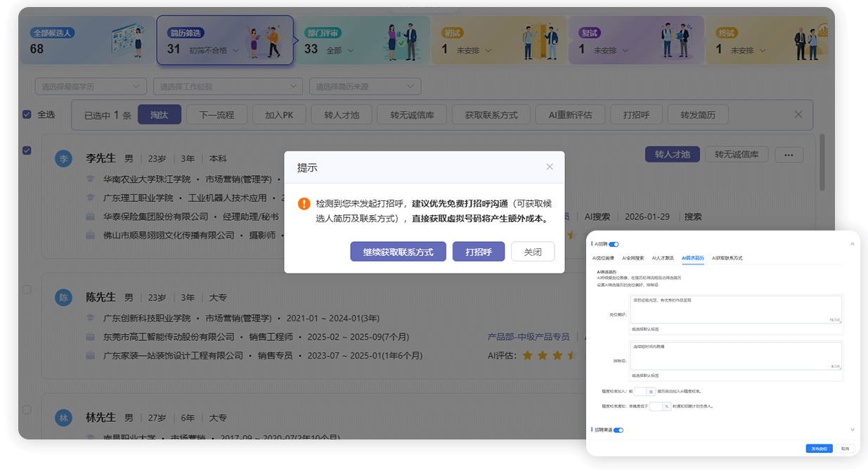Open the 请选择工作经验 dropdown

(x=228, y=86)
